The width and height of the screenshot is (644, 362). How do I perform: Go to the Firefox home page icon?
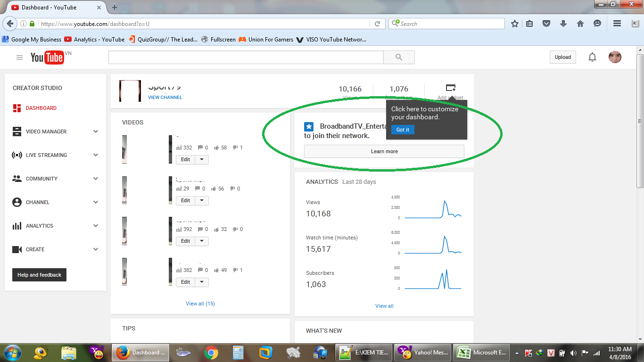580,24
